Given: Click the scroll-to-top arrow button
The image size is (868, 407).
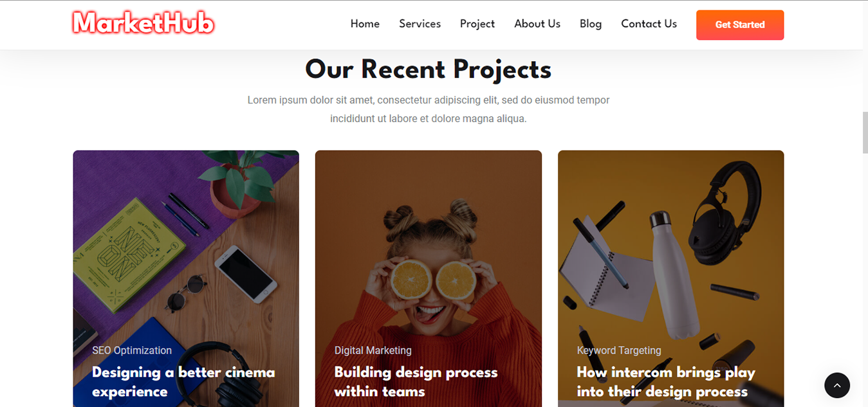Looking at the screenshot, I should (836, 385).
